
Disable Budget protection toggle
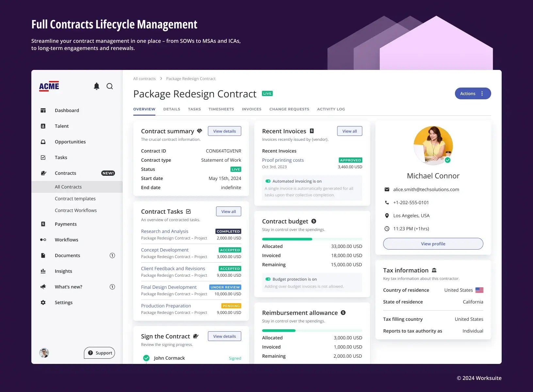[267, 279]
